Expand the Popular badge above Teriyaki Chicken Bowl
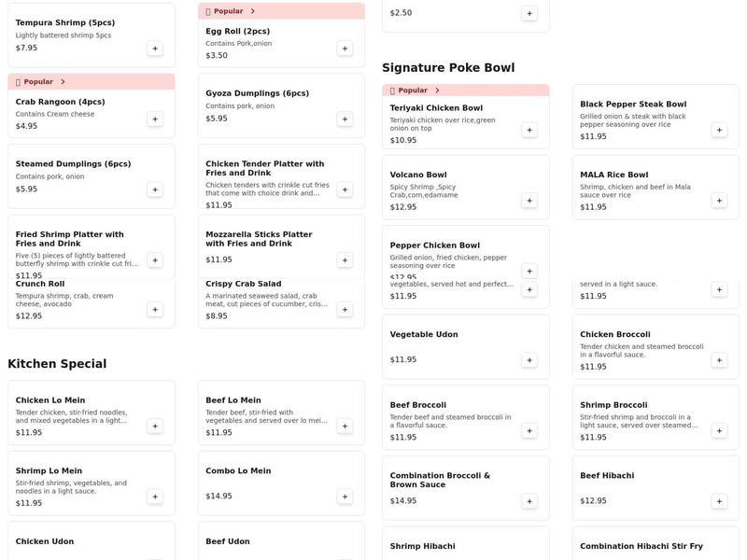 pos(415,90)
